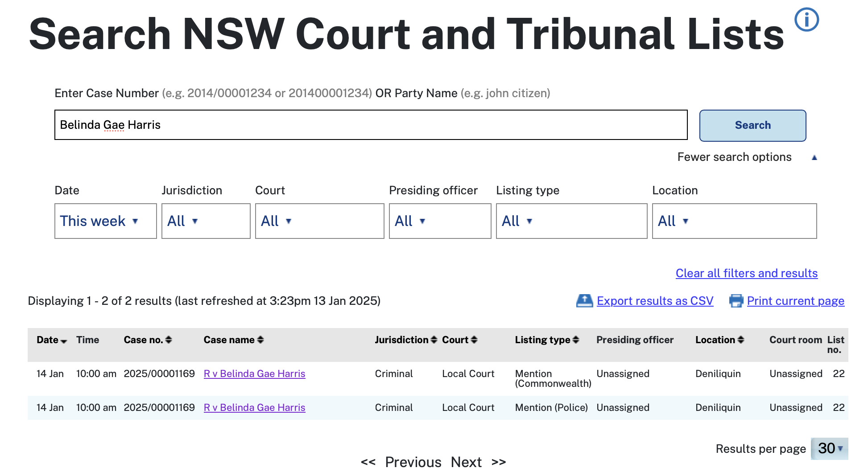The height and width of the screenshot is (476, 868).
Task: Sort by Jurisdiction column arrows
Action: [434, 340]
